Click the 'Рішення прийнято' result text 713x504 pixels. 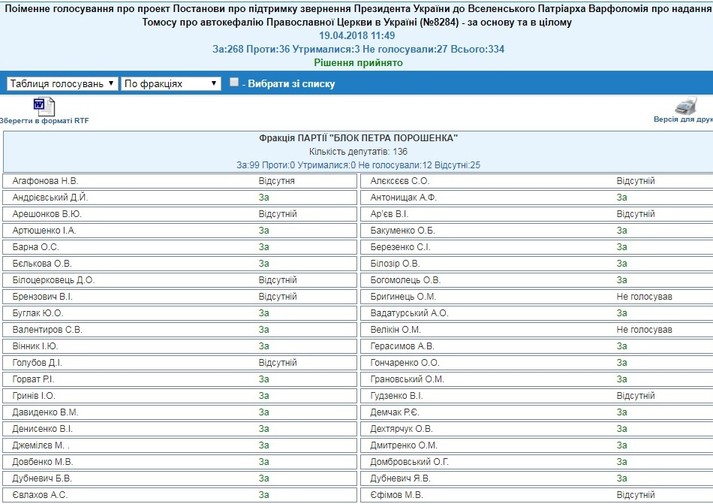357,62
